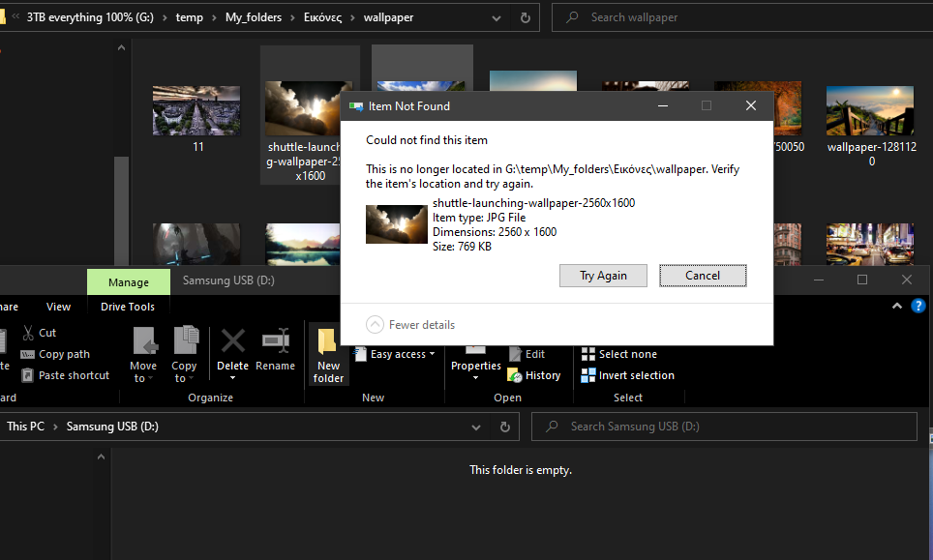Expand Samsung USB address history dropdown
Screen dimensions: 933x560
coord(476,427)
